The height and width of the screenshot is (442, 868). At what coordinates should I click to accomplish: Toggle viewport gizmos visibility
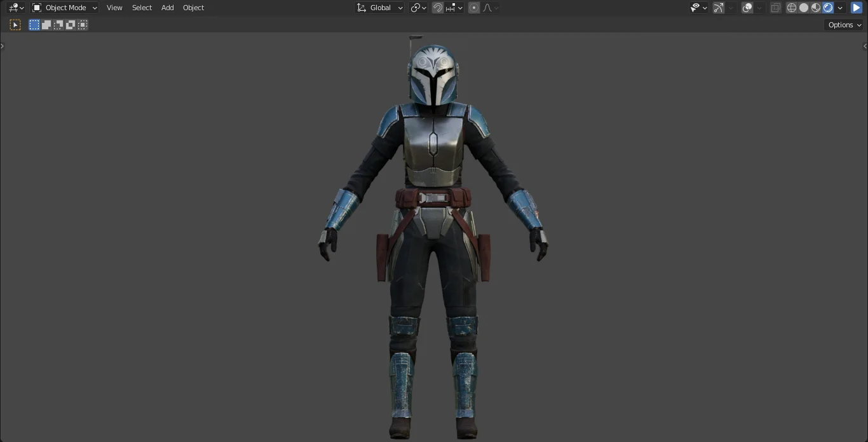pos(717,7)
